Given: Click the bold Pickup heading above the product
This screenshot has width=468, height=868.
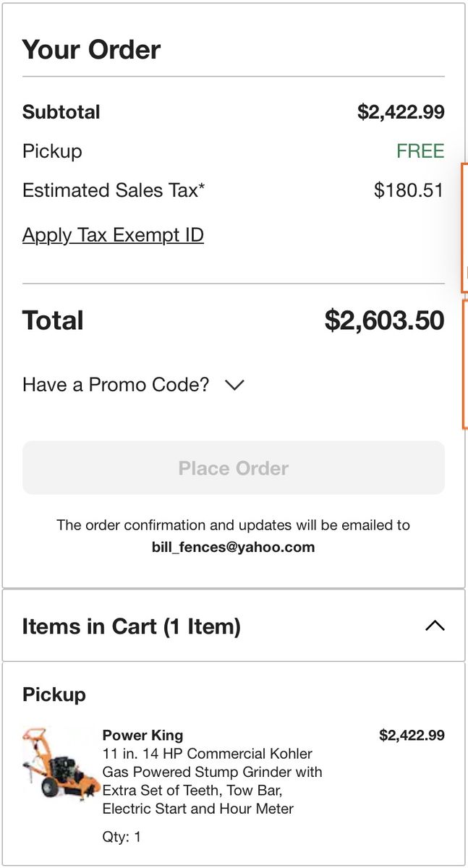Looking at the screenshot, I should coord(54,694).
